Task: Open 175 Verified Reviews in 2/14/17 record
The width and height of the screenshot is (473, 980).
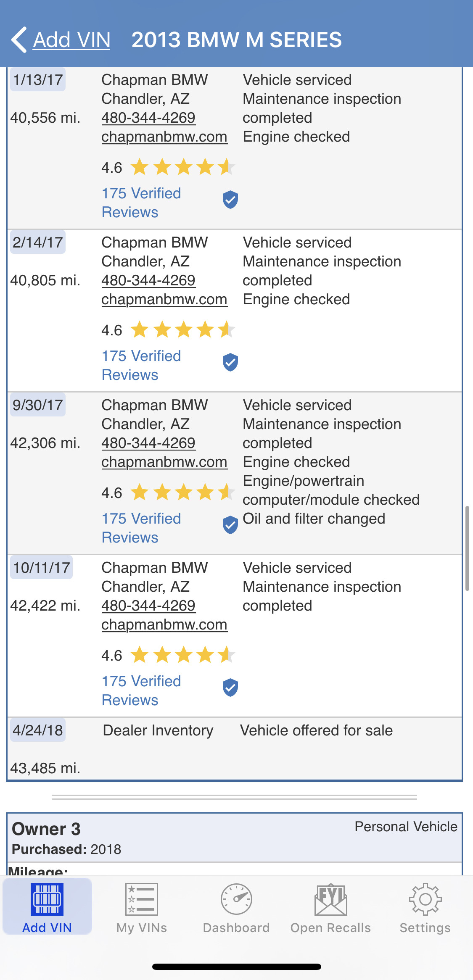Action: pyautogui.click(x=141, y=365)
